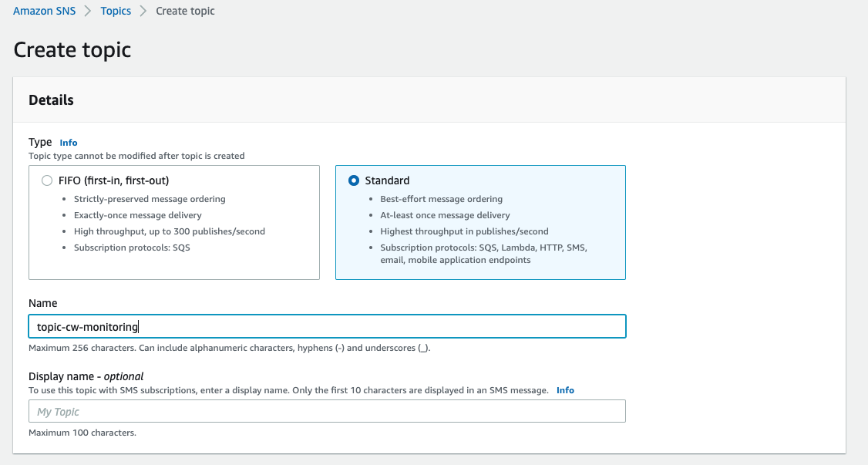Click the Best-effort message ordering bullet
The height and width of the screenshot is (465, 868).
pyautogui.click(x=441, y=199)
